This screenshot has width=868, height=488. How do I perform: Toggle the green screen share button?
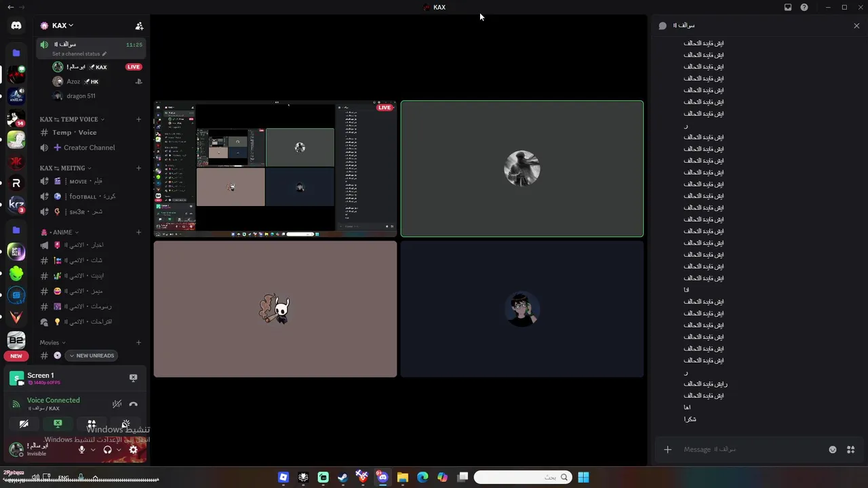[58, 424]
